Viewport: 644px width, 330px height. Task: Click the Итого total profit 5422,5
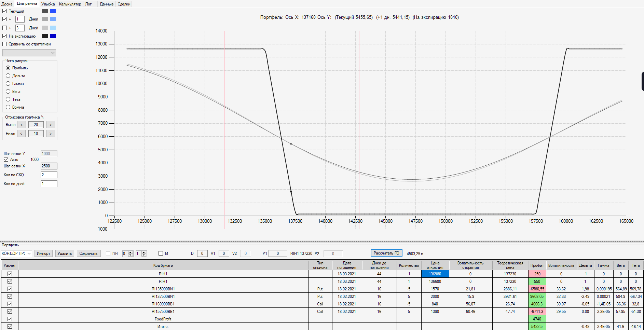pos(537,327)
